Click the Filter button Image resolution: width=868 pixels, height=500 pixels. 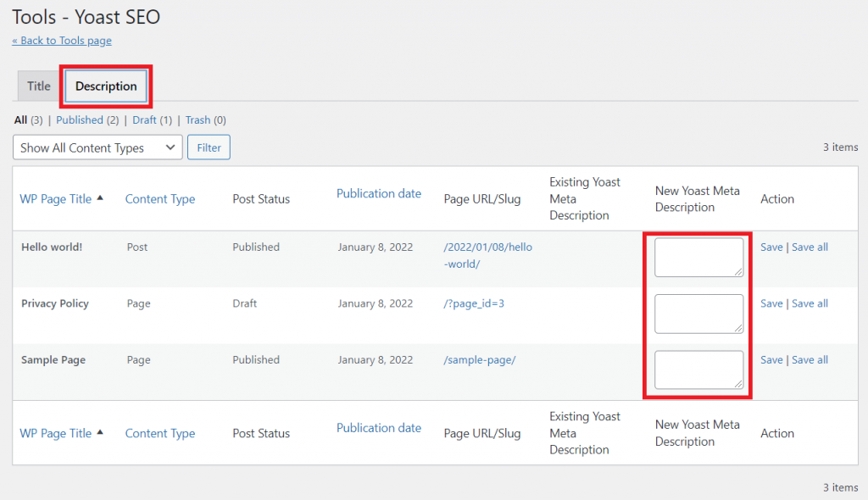[x=209, y=147]
